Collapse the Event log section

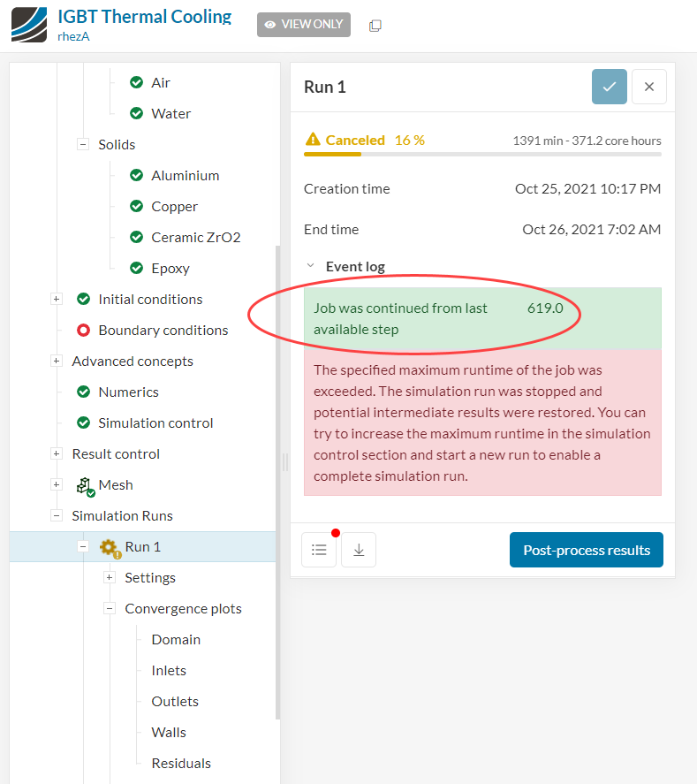[310, 266]
